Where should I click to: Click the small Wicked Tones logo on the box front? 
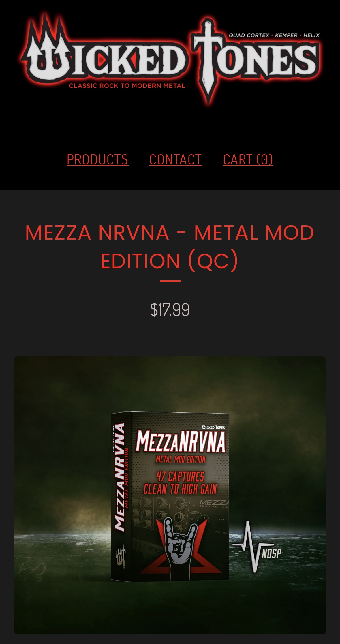pyautogui.click(x=213, y=427)
